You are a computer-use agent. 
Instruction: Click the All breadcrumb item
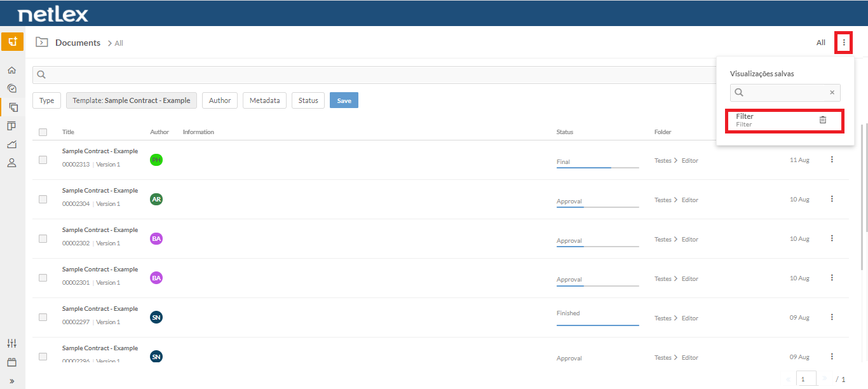[119, 43]
